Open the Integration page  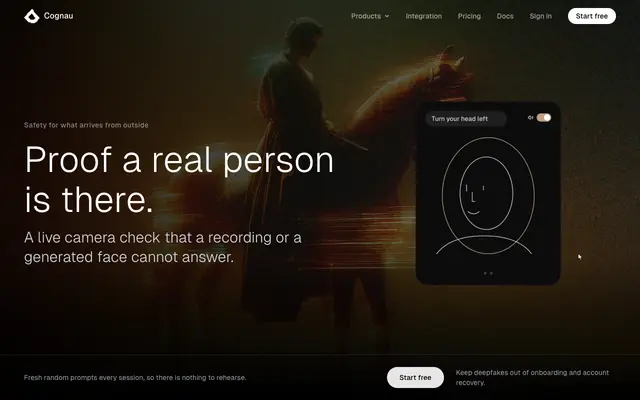[x=423, y=16]
